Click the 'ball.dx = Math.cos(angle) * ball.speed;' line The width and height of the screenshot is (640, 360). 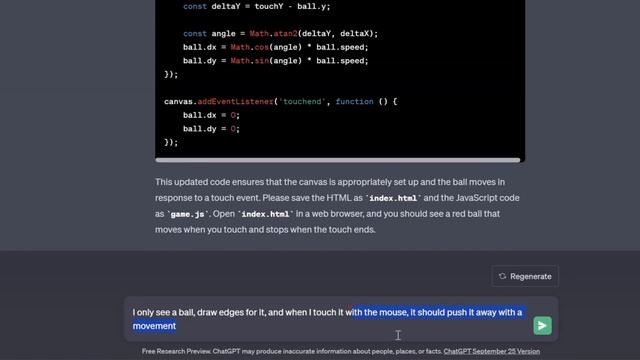[x=276, y=47]
